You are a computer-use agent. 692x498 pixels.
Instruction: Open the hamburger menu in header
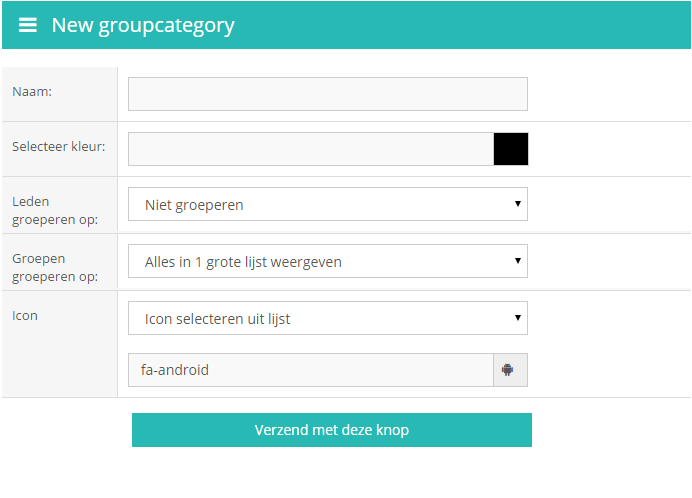click(27, 25)
